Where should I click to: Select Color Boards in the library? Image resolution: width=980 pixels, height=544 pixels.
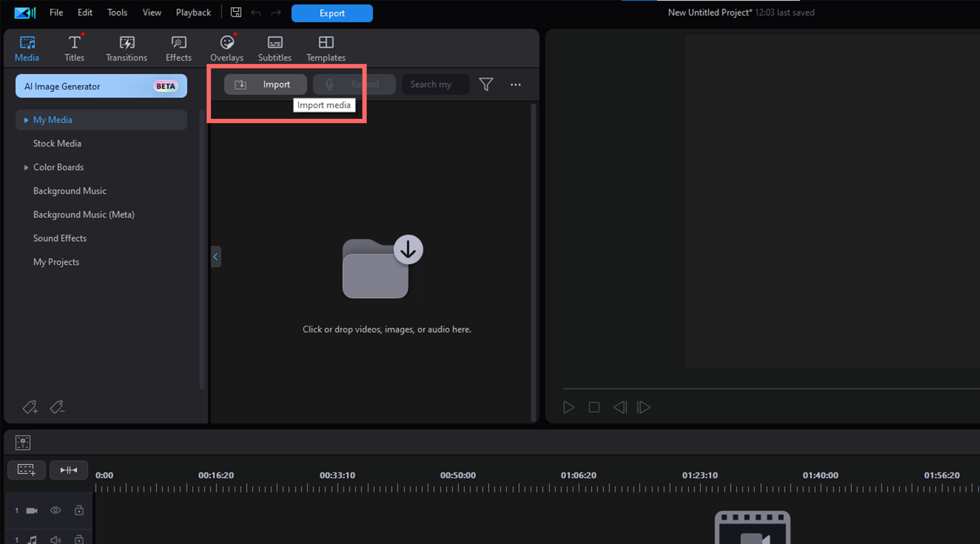tap(58, 167)
